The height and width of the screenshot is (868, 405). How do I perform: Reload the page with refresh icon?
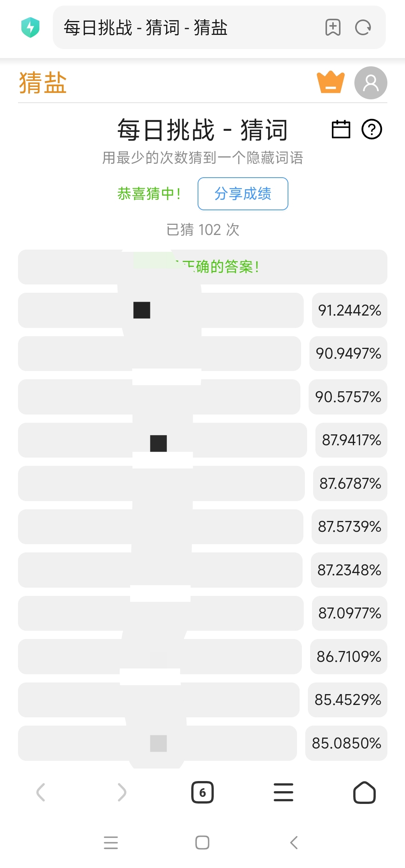point(363,27)
